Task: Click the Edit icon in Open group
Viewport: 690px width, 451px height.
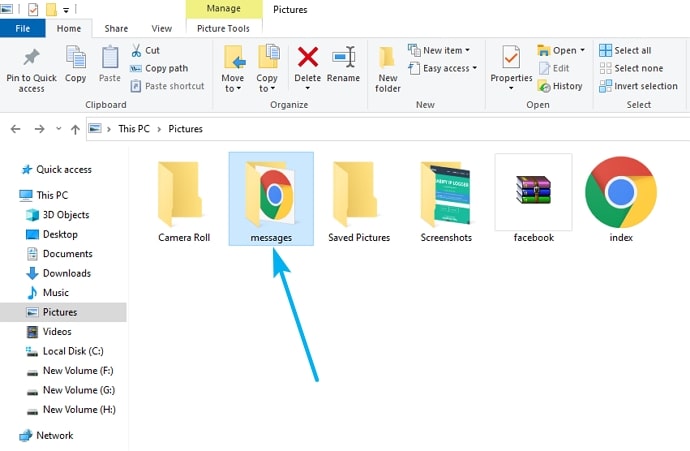Action: coord(544,68)
